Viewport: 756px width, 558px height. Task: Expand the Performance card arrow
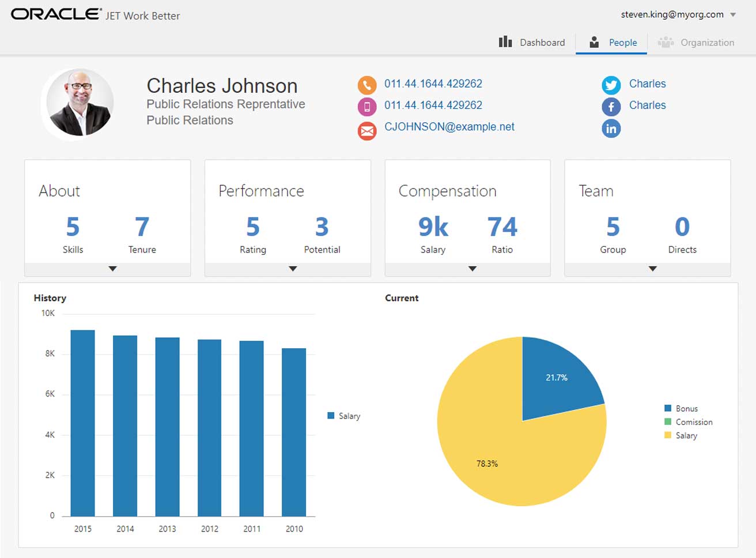pyautogui.click(x=293, y=269)
